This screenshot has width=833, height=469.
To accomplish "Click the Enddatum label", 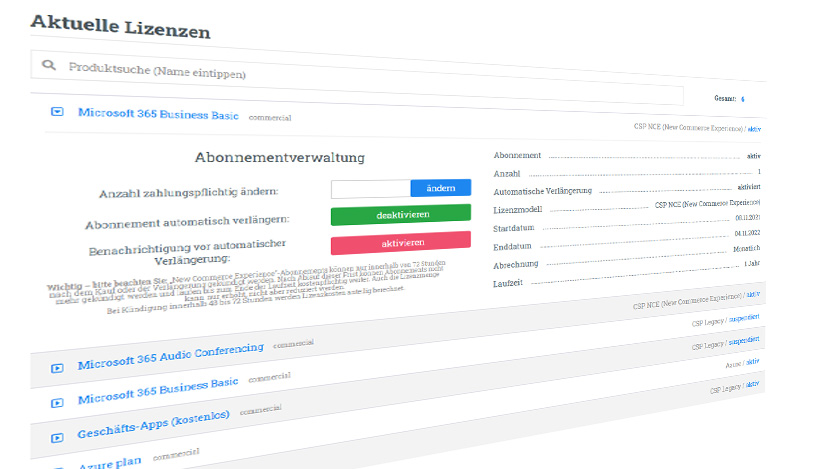I will point(512,246).
